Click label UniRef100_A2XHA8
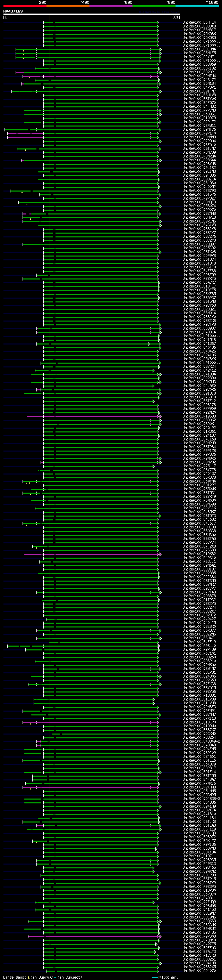Screen dimensions: 222x980 (199, 787)
